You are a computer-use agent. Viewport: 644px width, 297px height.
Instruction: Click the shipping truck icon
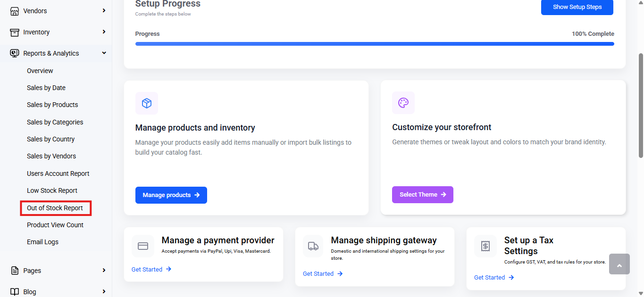[313, 246]
